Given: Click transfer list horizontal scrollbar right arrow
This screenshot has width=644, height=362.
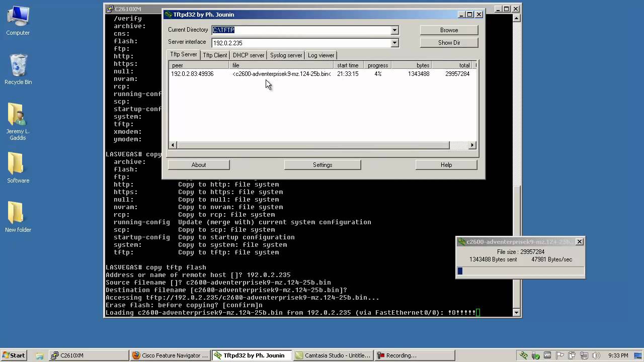Looking at the screenshot, I should click(472, 145).
